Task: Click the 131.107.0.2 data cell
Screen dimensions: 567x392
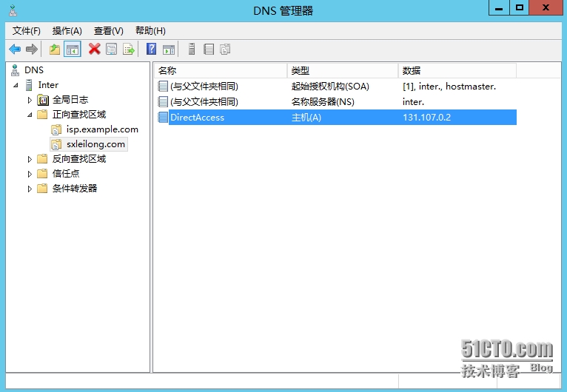Action: click(426, 118)
